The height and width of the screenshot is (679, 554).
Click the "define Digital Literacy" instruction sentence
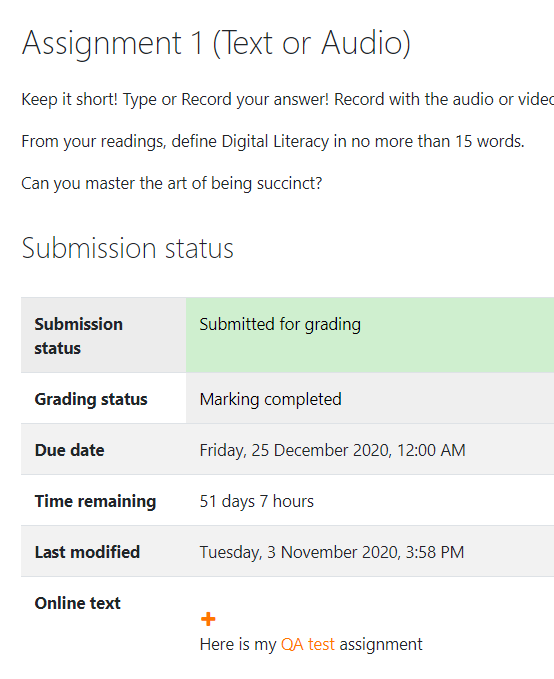[x=273, y=142]
